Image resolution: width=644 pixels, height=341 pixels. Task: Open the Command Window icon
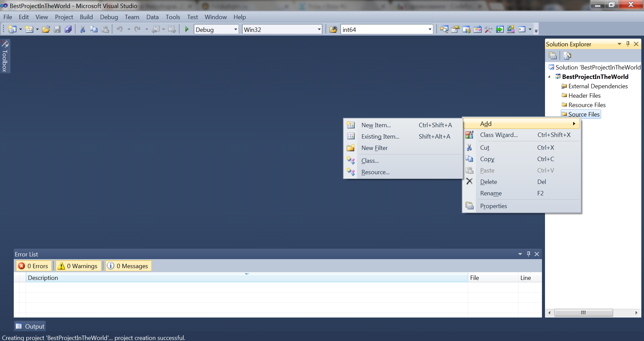pos(522,30)
